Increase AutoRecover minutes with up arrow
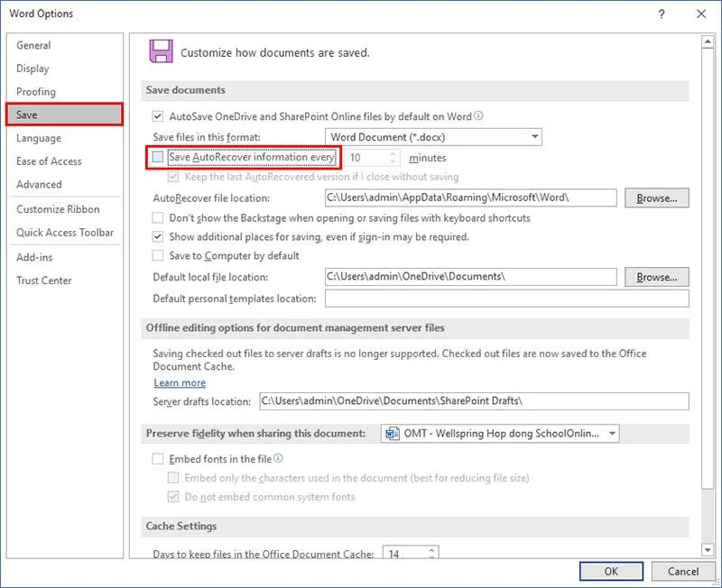 393,154
